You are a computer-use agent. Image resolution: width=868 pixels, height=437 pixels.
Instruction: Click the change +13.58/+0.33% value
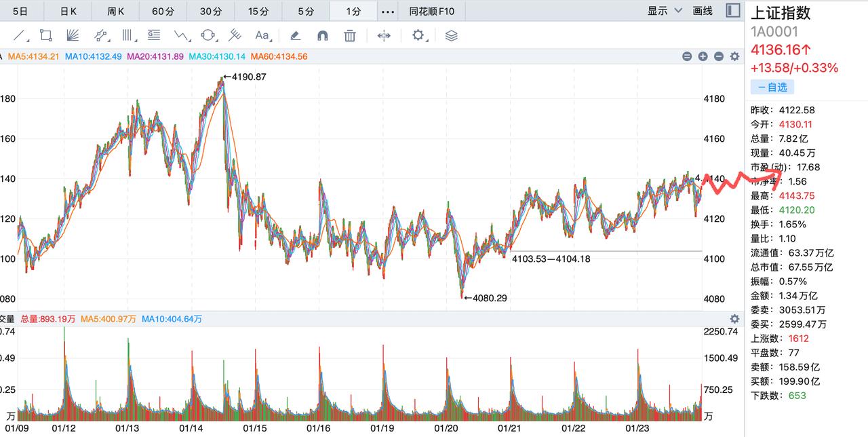(x=795, y=68)
